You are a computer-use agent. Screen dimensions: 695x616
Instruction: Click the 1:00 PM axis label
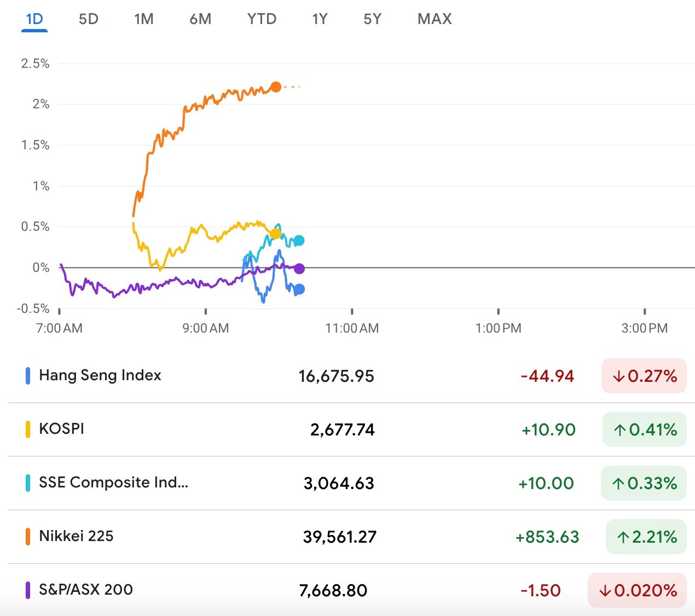click(499, 328)
